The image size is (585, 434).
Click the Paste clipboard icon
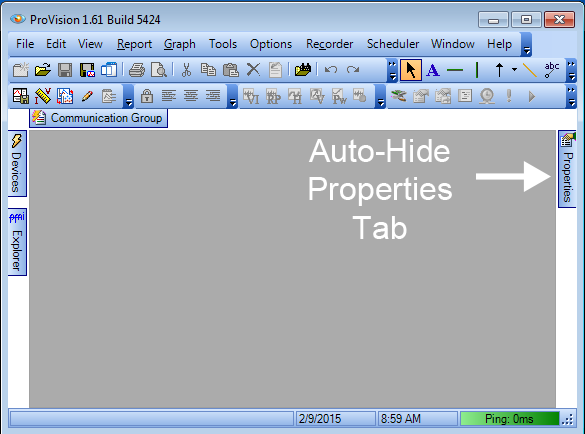(x=231, y=70)
